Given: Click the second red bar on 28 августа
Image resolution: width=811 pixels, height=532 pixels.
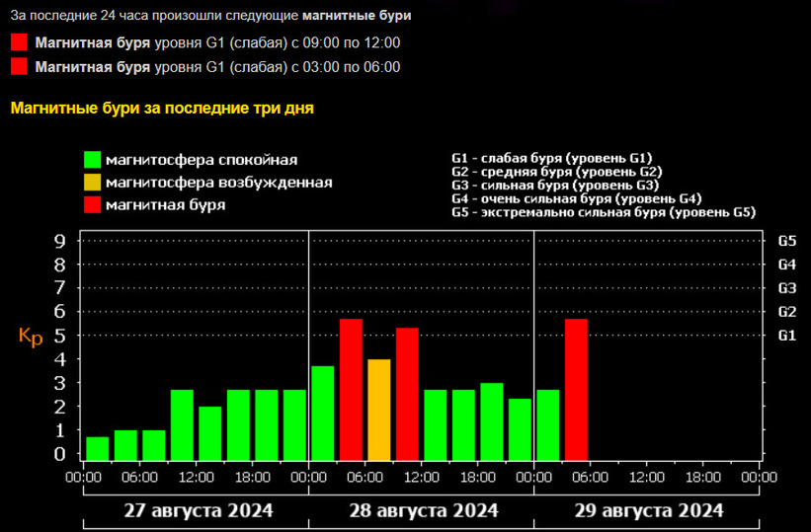Looking at the screenshot, I should [x=407, y=394].
